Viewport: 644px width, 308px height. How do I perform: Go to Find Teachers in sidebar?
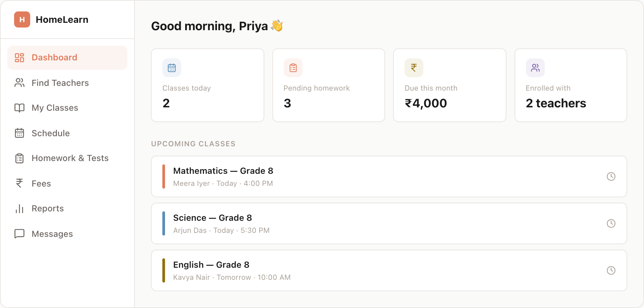(60, 83)
